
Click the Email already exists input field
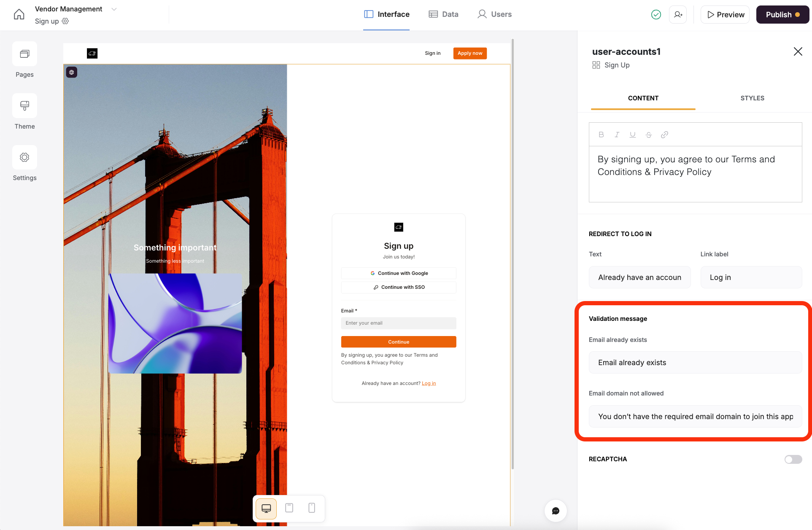(x=695, y=363)
